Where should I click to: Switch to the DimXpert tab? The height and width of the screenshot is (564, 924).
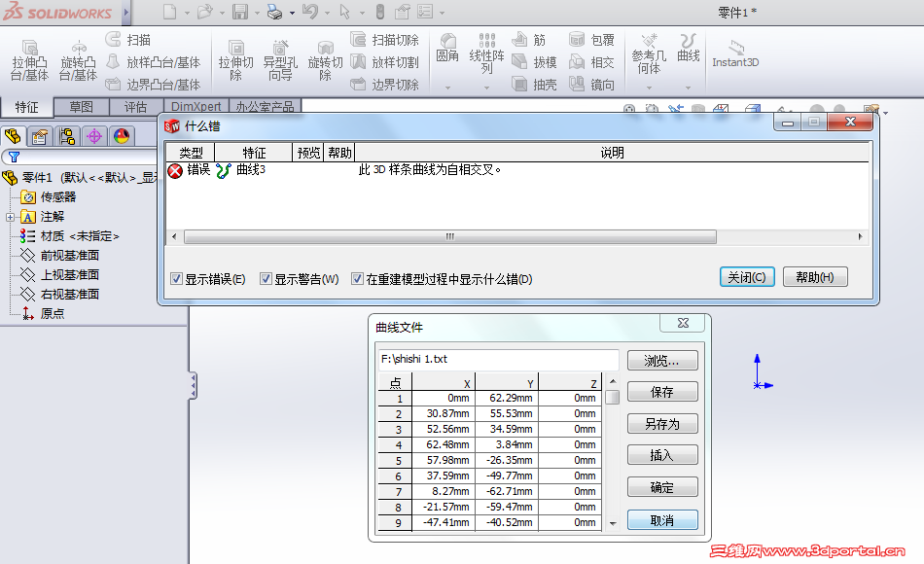[x=195, y=106]
